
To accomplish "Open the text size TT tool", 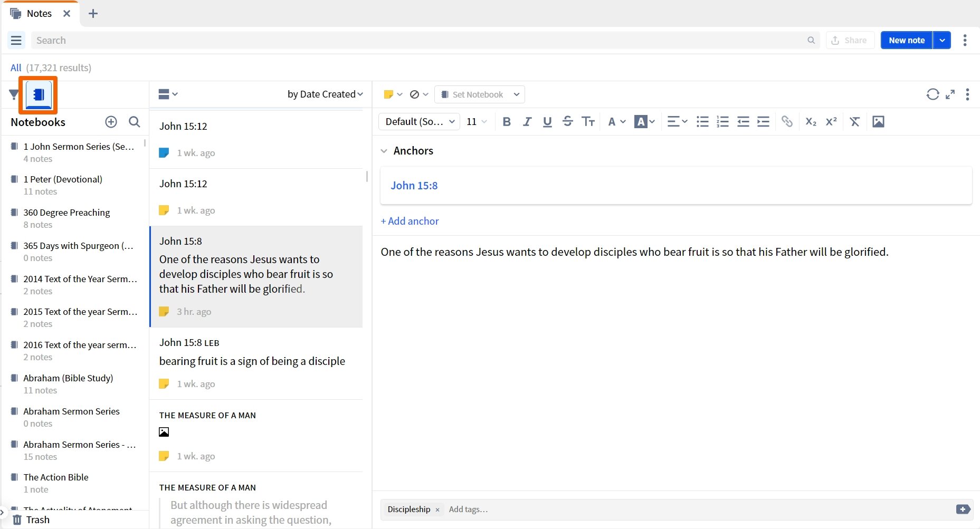I will [x=588, y=122].
